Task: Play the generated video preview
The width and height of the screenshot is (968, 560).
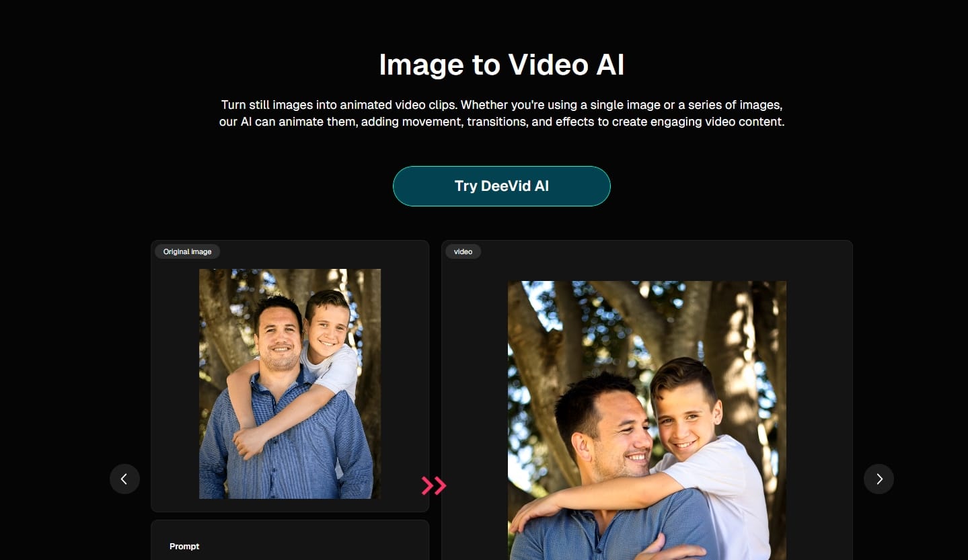Action: point(646,420)
